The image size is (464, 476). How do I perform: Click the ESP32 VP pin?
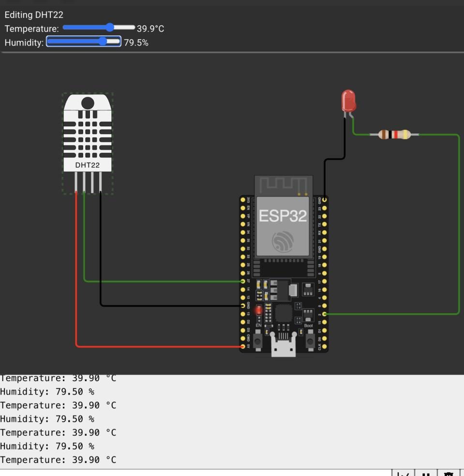(x=243, y=216)
